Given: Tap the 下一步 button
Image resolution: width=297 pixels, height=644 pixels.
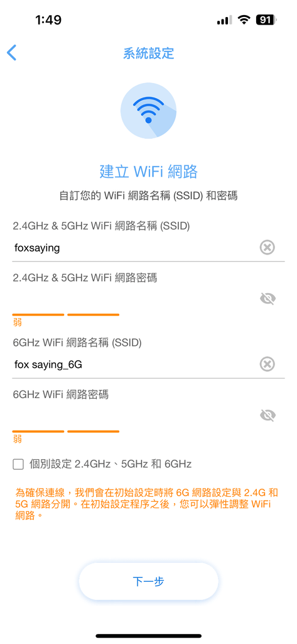Looking at the screenshot, I should point(148,582).
